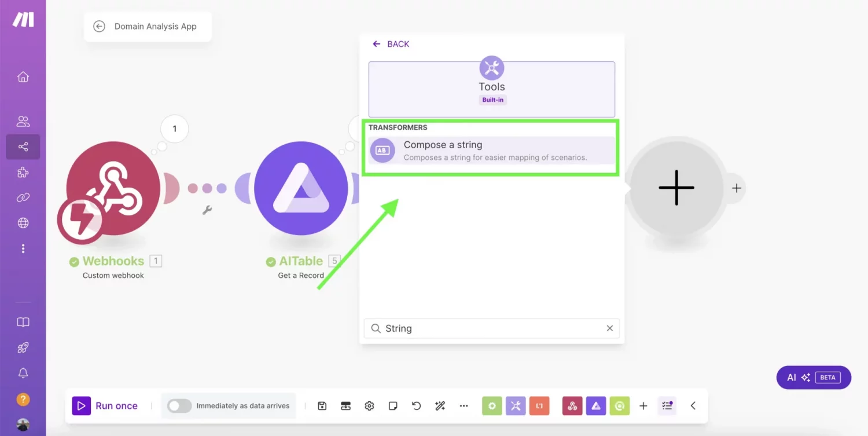Open Connections via the chain link icon

[23, 197]
